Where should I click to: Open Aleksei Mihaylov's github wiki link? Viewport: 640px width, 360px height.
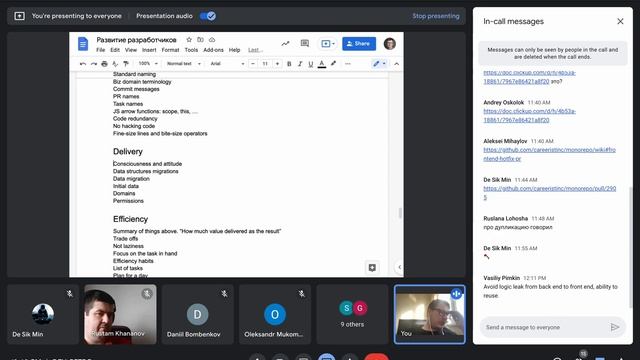549,154
